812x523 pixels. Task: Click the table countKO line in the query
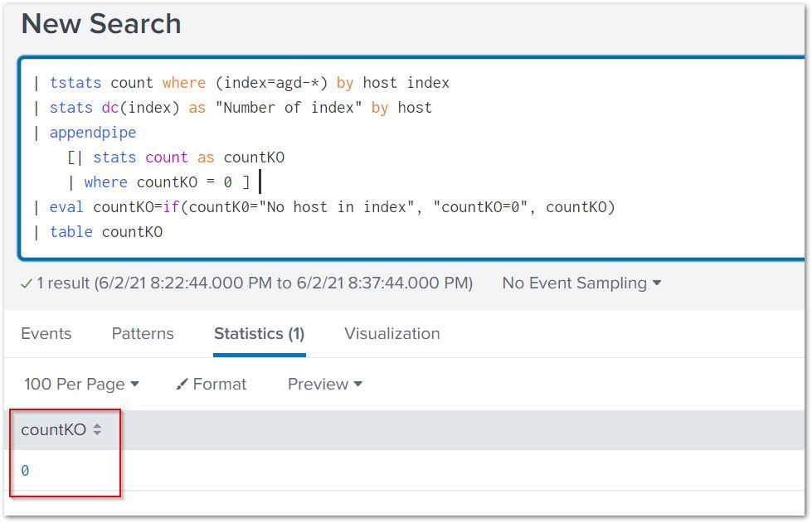coord(105,232)
